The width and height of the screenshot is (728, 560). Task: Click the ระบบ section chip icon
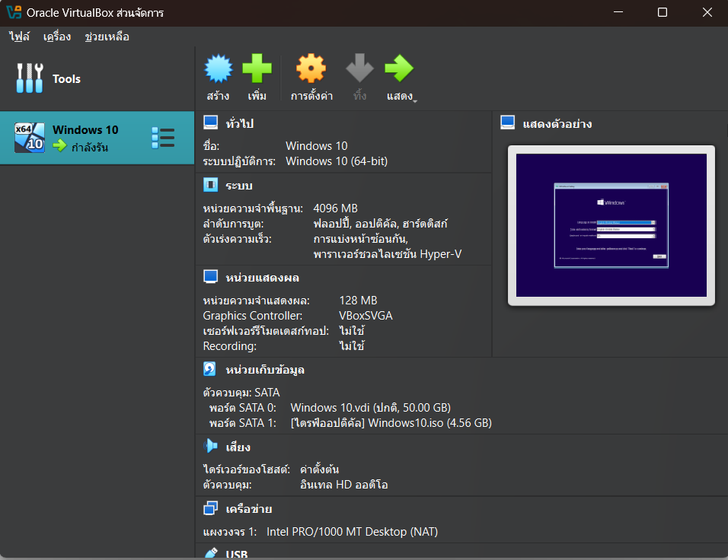pos(211,185)
